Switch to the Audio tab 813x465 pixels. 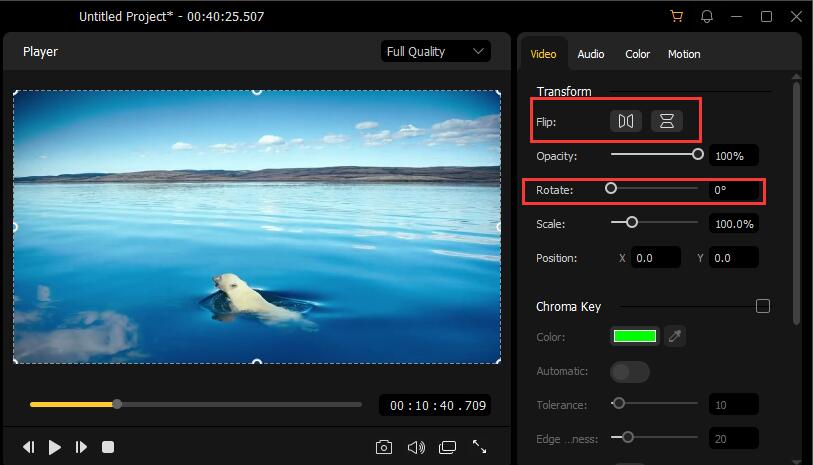(591, 54)
